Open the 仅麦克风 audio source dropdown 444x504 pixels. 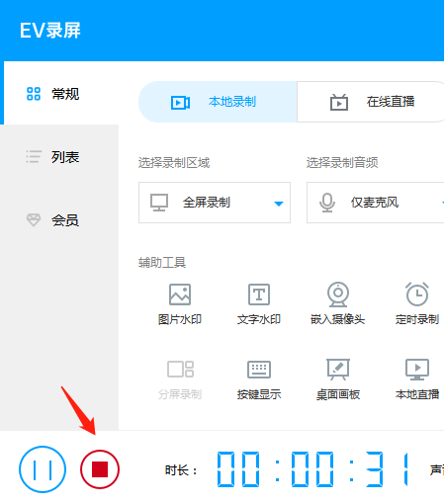(x=376, y=203)
